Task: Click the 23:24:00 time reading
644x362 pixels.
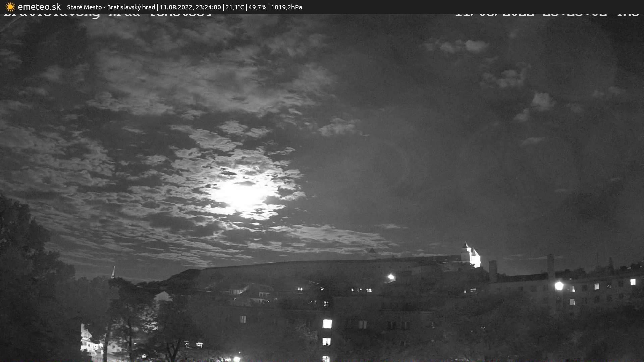Action: click(208, 7)
